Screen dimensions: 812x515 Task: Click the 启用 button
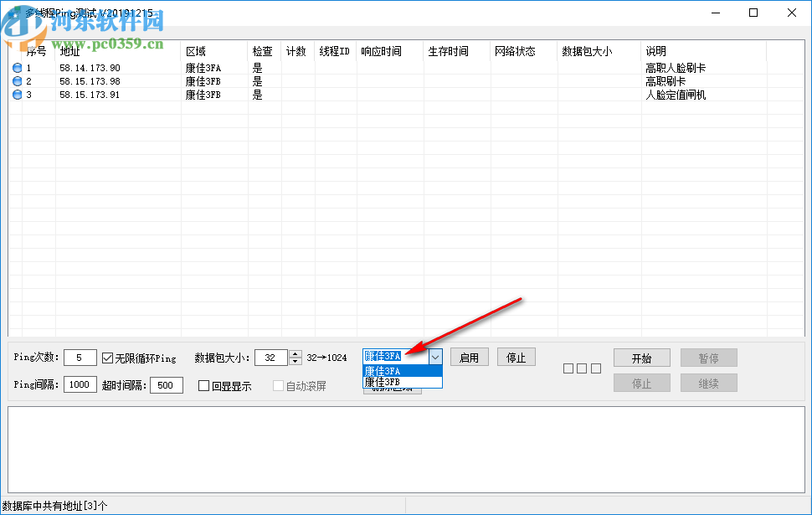(469, 356)
